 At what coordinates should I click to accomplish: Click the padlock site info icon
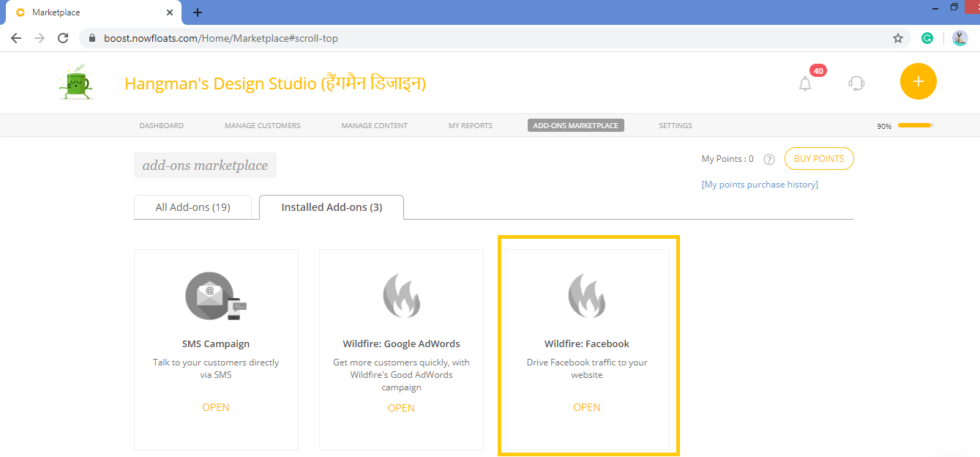(x=92, y=38)
